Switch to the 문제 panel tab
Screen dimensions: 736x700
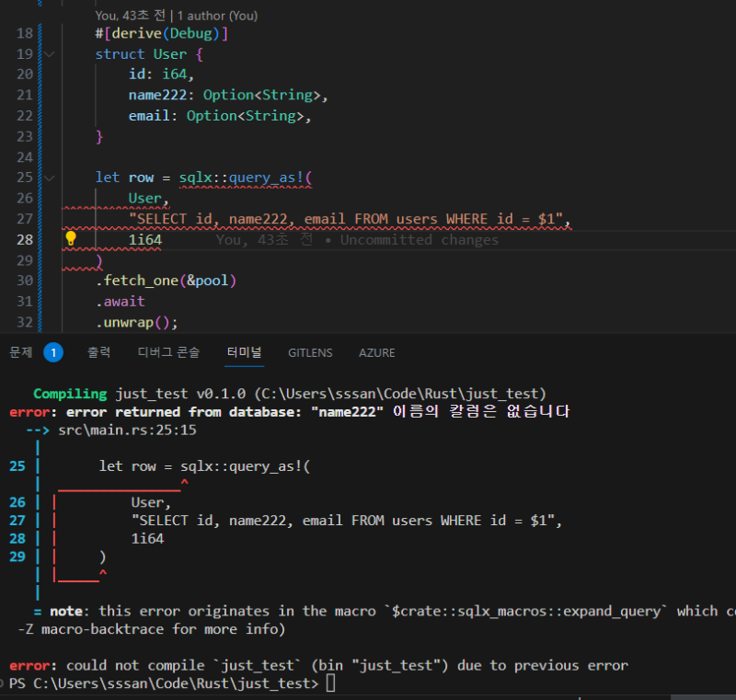(x=20, y=352)
